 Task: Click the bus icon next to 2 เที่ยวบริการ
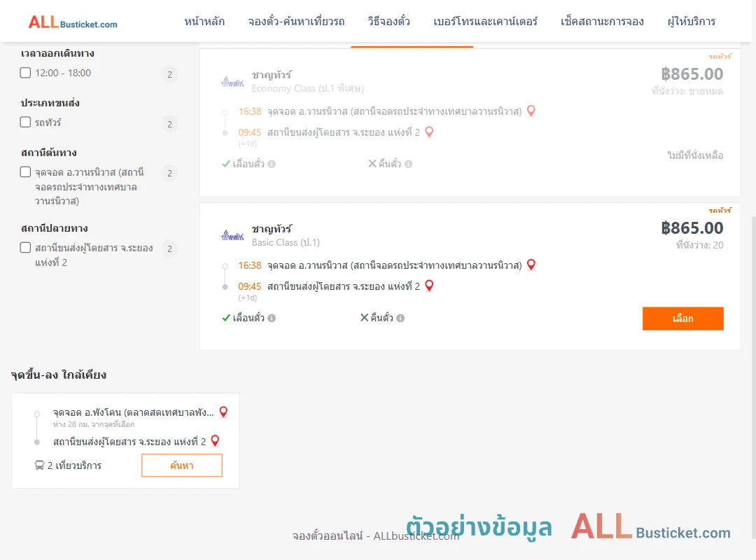39,465
